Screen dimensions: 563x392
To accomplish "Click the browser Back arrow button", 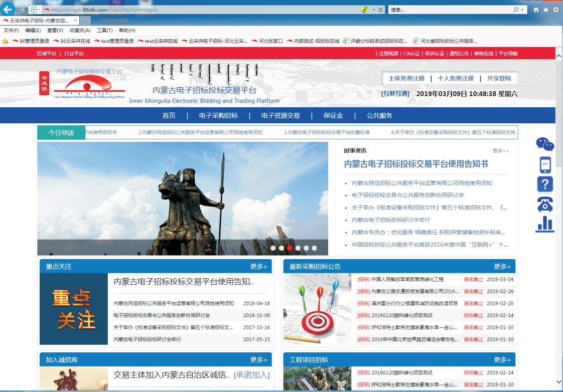I will 8,10.
